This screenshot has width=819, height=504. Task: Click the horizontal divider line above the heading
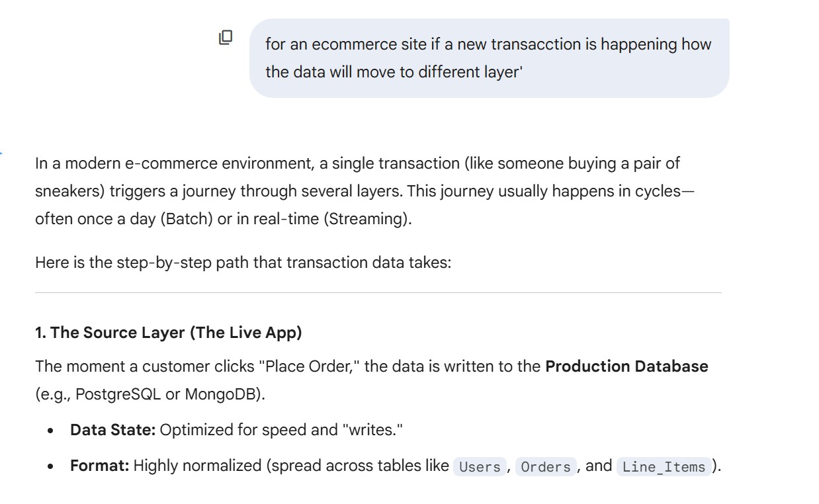[378, 292]
